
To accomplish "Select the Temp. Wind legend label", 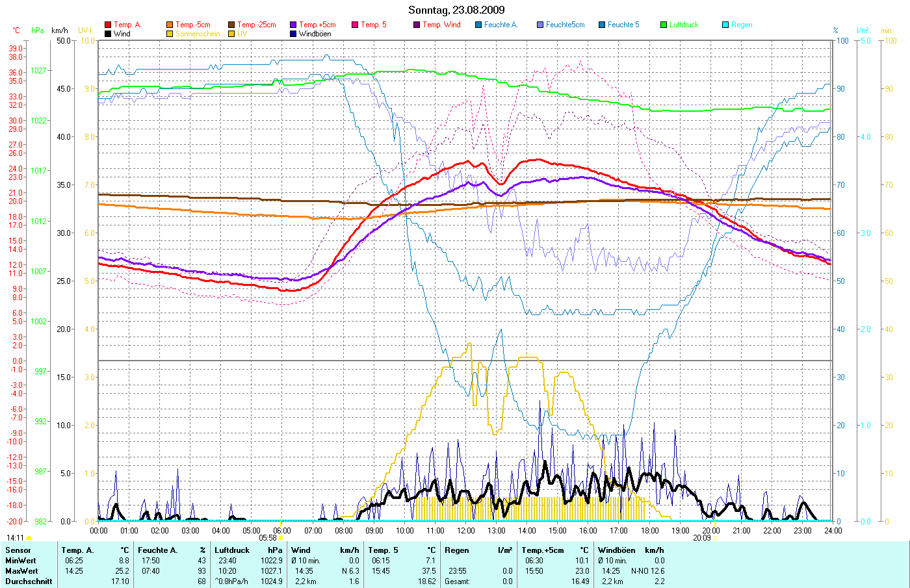I will coord(441,25).
